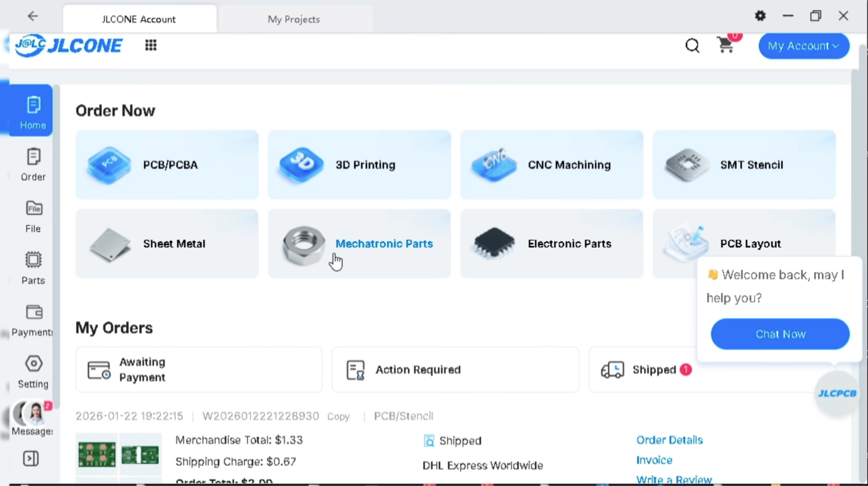Switch to the My Projects tab
The height and width of the screenshot is (486, 868).
[294, 19]
